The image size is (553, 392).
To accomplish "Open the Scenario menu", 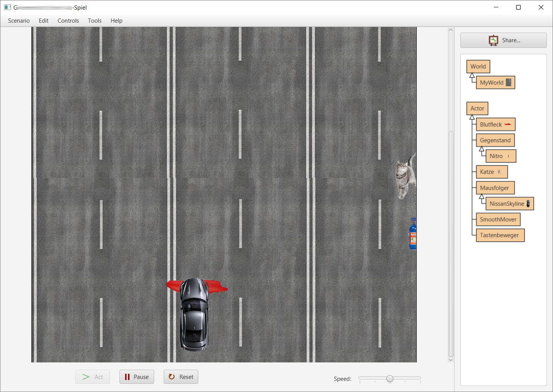I will pyautogui.click(x=19, y=21).
